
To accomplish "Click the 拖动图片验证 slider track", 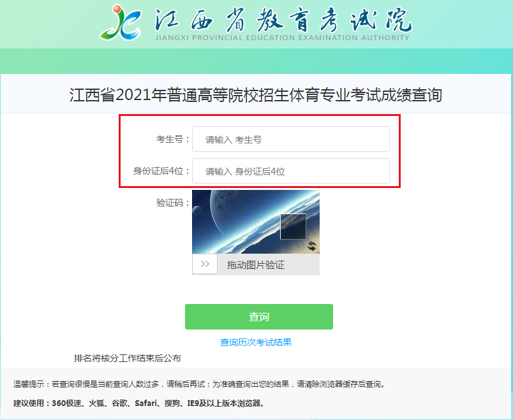I will 255,264.
